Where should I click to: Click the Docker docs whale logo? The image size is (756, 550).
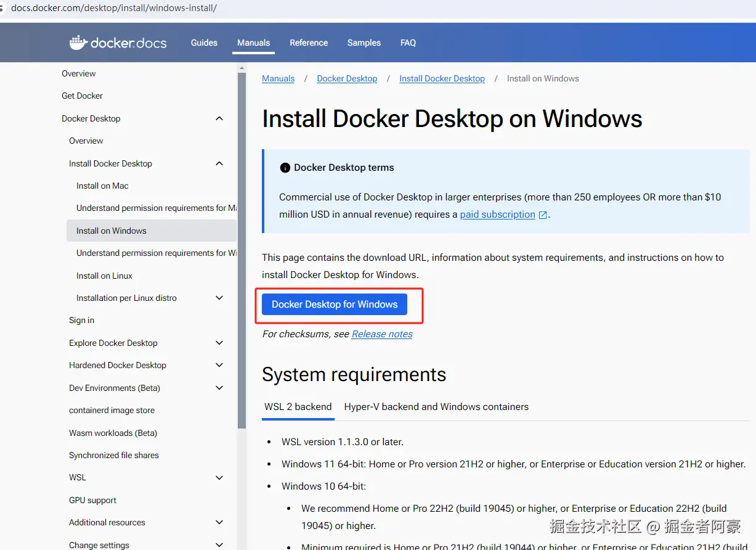coord(78,43)
